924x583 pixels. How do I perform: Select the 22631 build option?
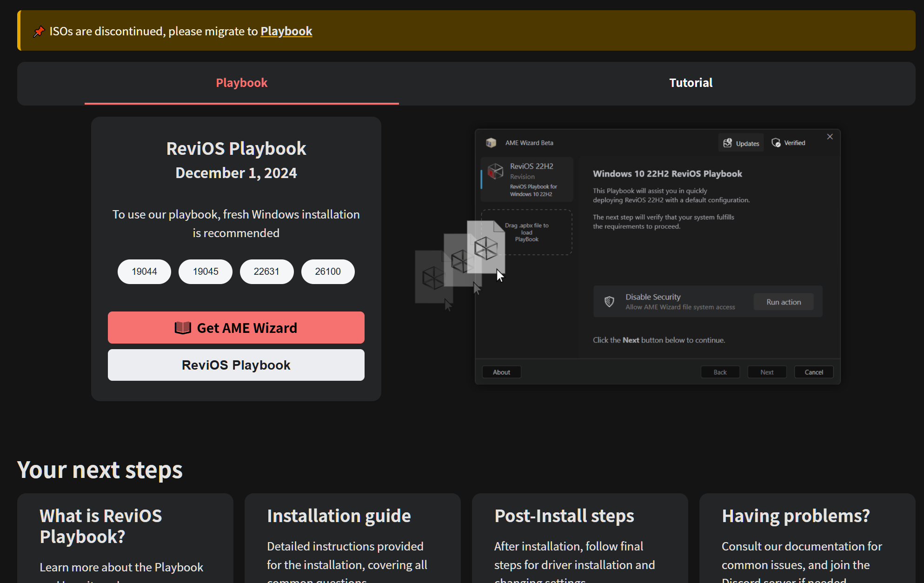(x=266, y=272)
